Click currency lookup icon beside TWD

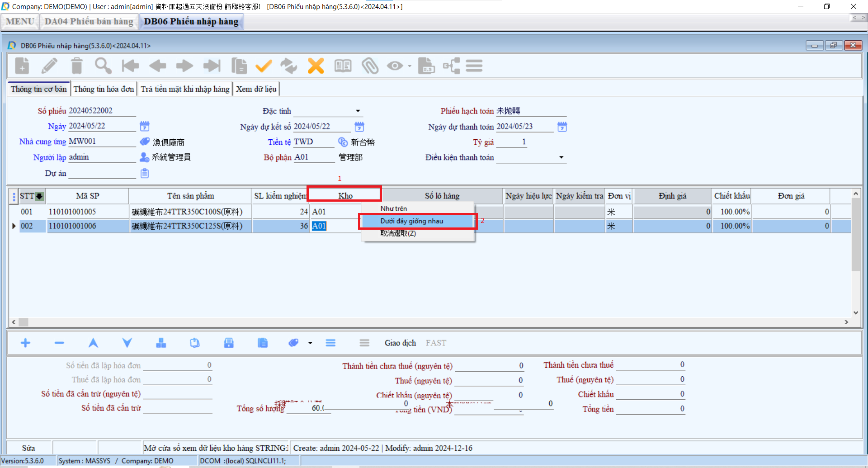pyautogui.click(x=343, y=142)
